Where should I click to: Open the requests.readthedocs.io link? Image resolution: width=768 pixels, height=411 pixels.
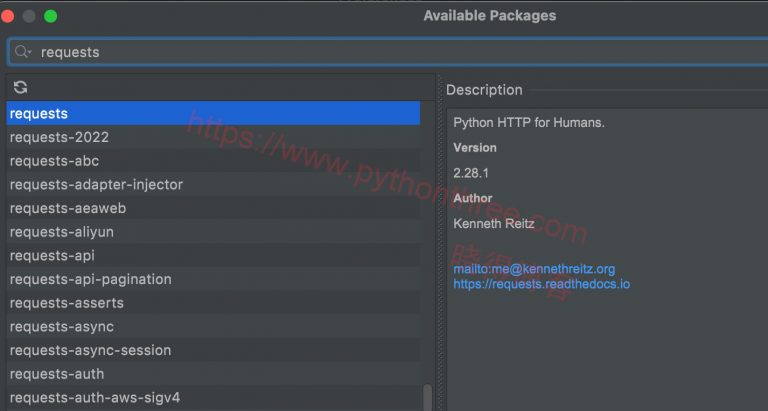click(541, 284)
